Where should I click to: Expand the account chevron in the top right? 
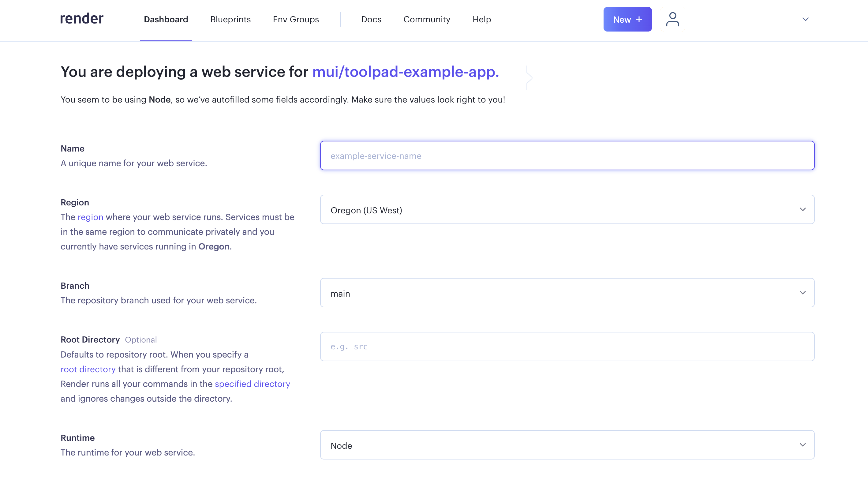(x=805, y=19)
